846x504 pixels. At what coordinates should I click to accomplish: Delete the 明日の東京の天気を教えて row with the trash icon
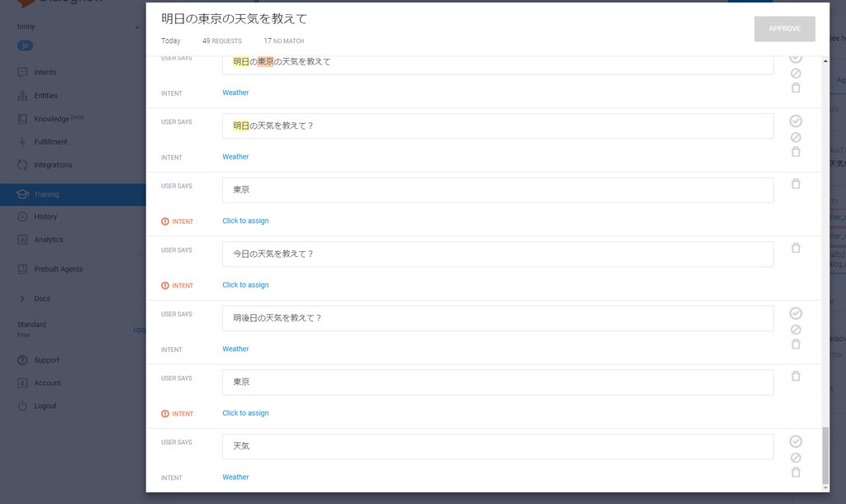(796, 88)
